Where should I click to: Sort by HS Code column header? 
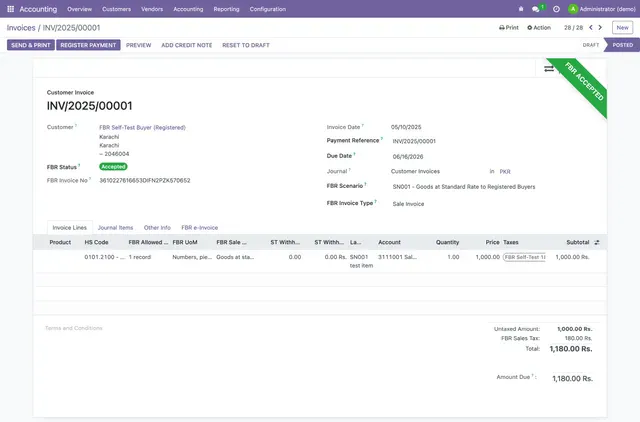click(x=96, y=242)
